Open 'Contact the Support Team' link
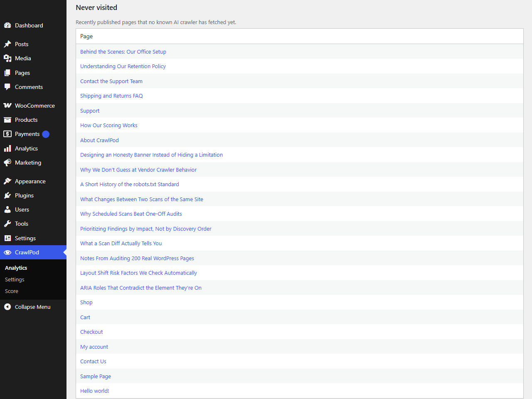 click(111, 81)
